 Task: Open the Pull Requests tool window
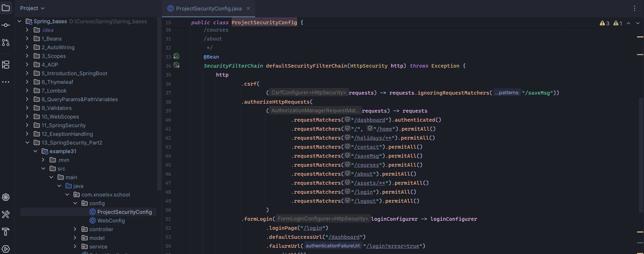tap(6, 42)
